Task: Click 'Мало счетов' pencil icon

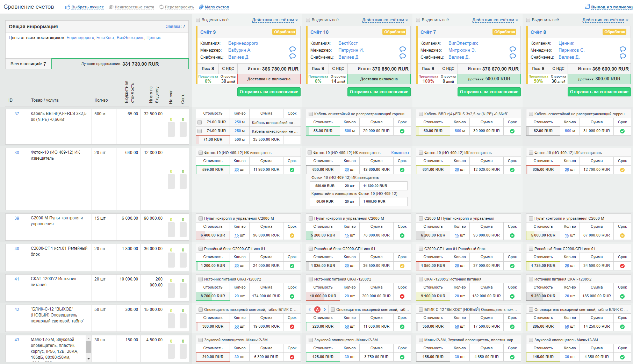Action: tap(201, 7)
